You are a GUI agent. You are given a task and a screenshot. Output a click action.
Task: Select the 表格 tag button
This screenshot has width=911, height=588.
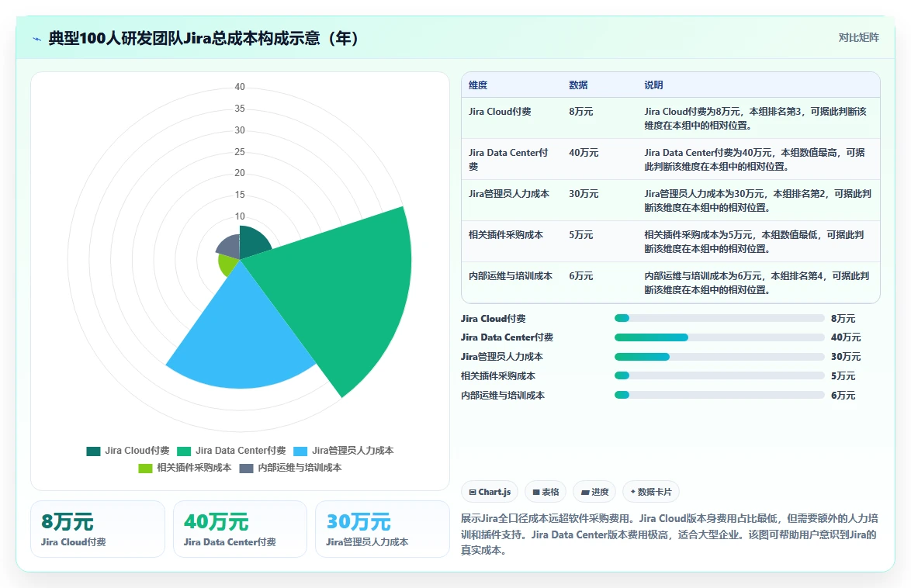[x=546, y=492]
